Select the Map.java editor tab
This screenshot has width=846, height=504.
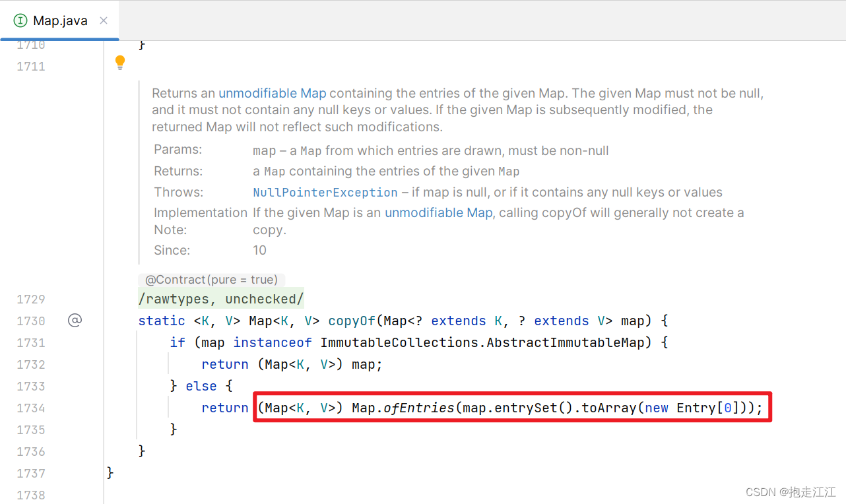pyautogui.click(x=59, y=20)
